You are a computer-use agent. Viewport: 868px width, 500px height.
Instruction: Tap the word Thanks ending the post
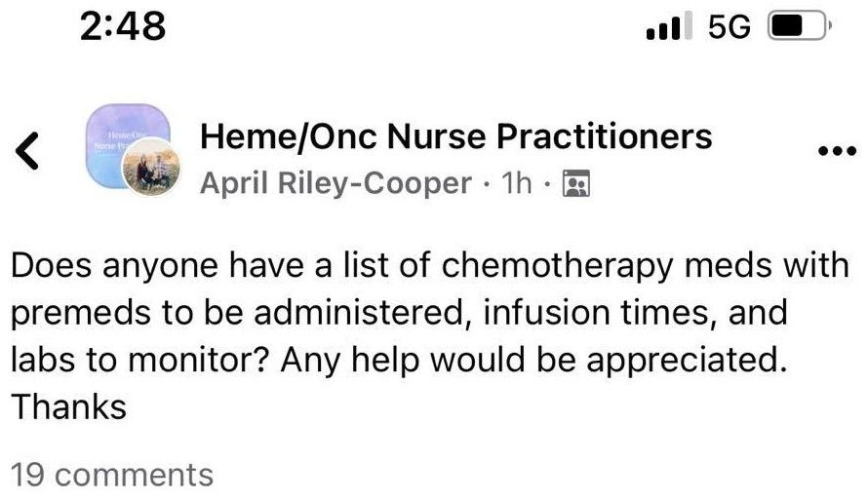click(69, 407)
